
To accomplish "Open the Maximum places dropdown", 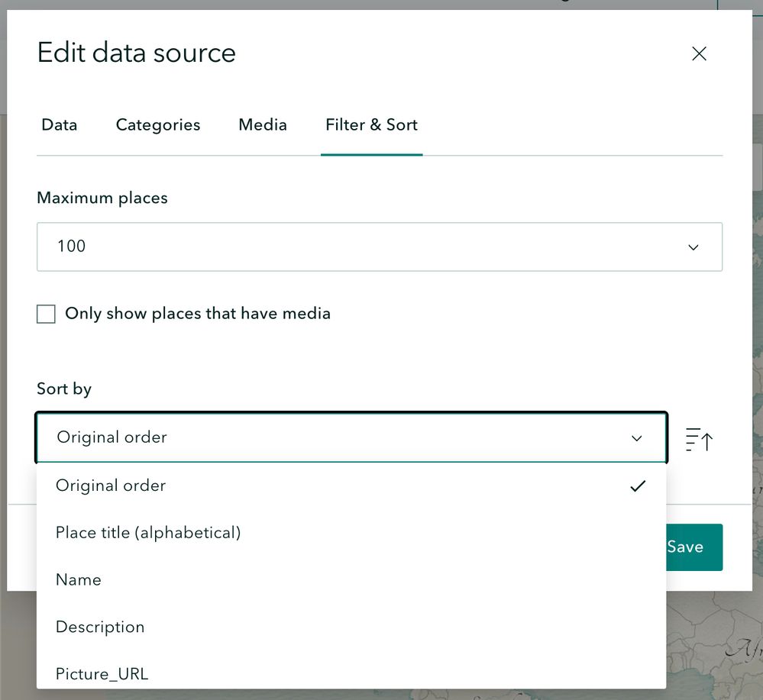I will [380, 247].
